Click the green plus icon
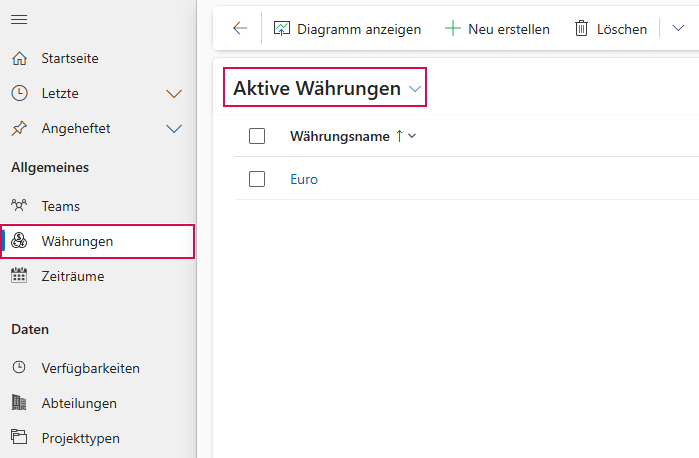 point(452,29)
